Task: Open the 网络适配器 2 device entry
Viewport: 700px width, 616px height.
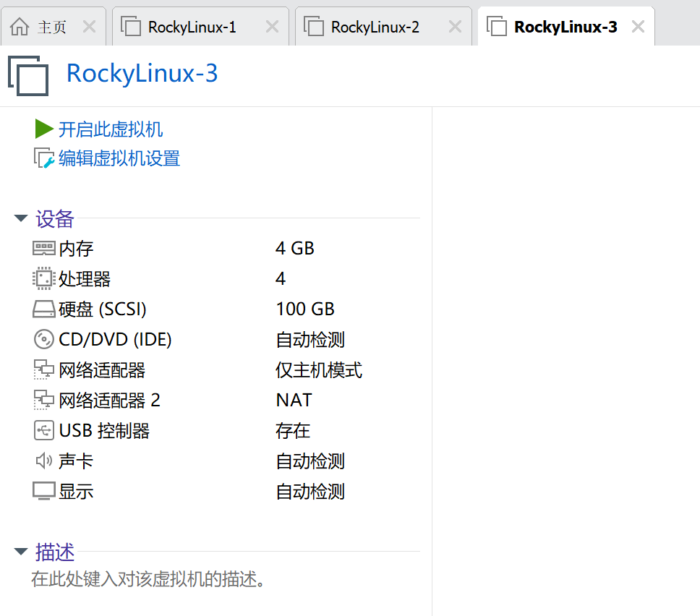Action: coord(109,401)
